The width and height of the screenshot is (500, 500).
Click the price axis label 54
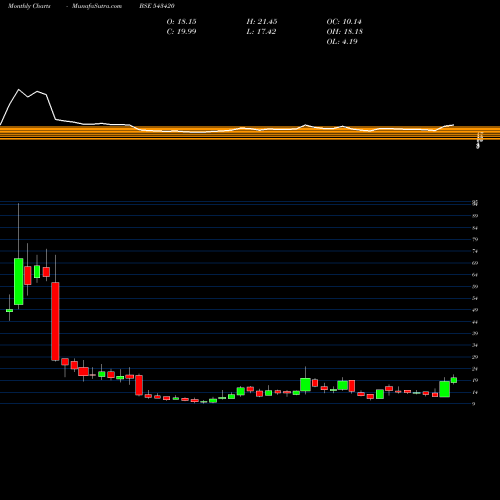click(x=475, y=298)
